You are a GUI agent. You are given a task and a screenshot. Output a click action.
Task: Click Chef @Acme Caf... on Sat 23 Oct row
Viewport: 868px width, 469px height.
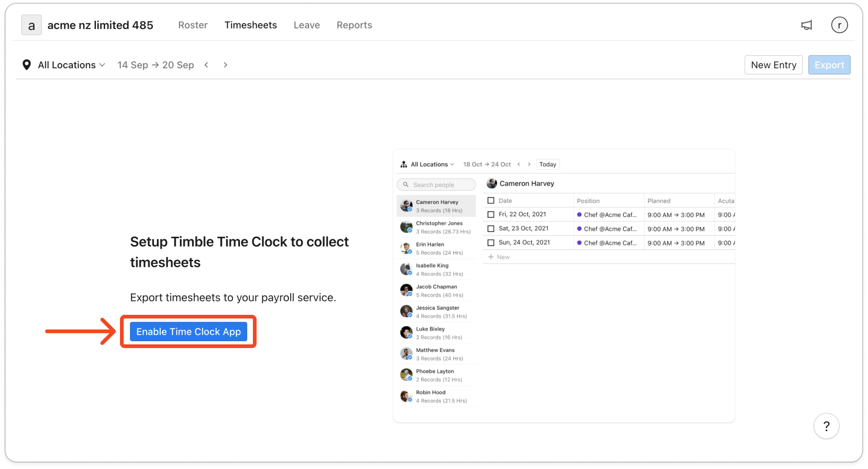(610, 228)
